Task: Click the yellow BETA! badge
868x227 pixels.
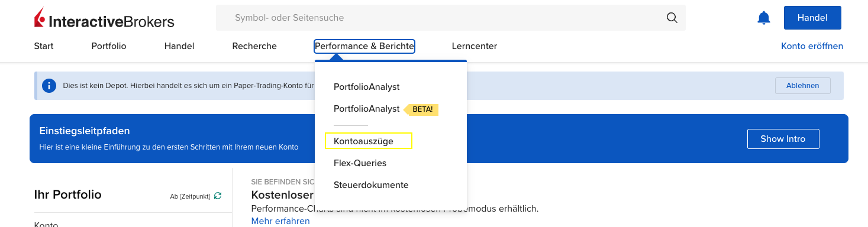Action: [x=421, y=109]
